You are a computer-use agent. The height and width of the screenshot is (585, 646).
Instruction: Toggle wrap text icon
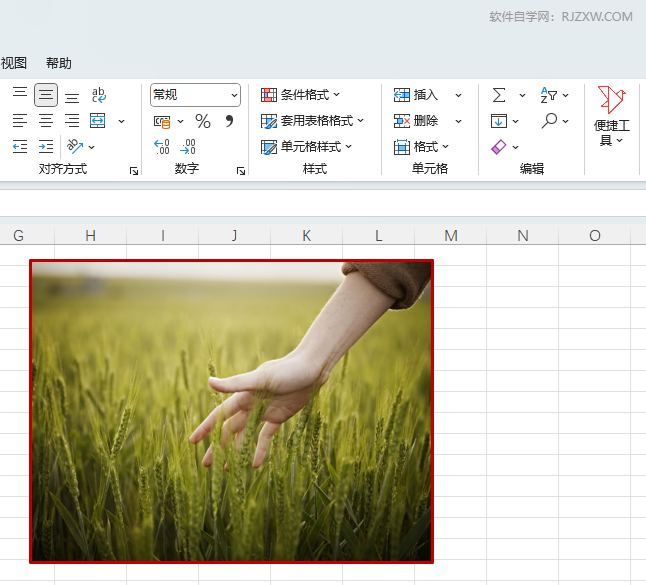point(98,95)
